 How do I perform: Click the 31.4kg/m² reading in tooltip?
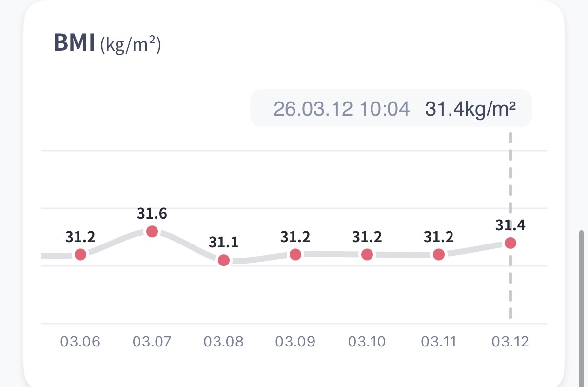pos(470,109)
